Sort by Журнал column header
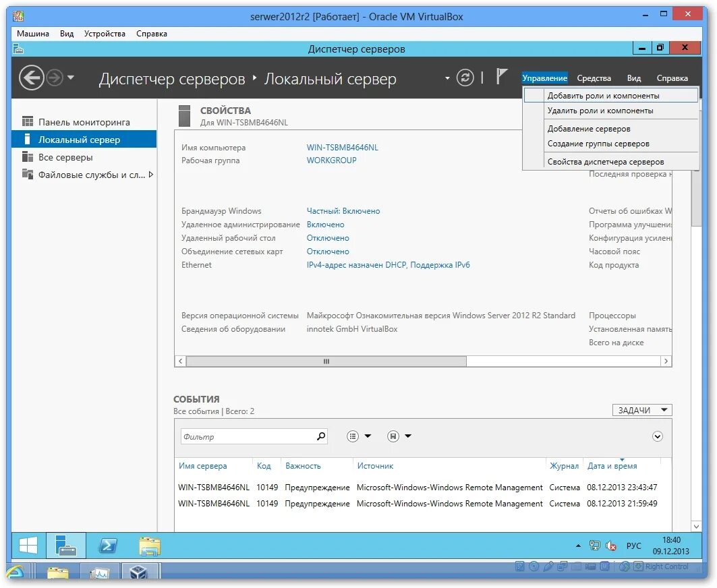Image resolution: width=717 pixels, height=588 pixels. tap(564, 466)
